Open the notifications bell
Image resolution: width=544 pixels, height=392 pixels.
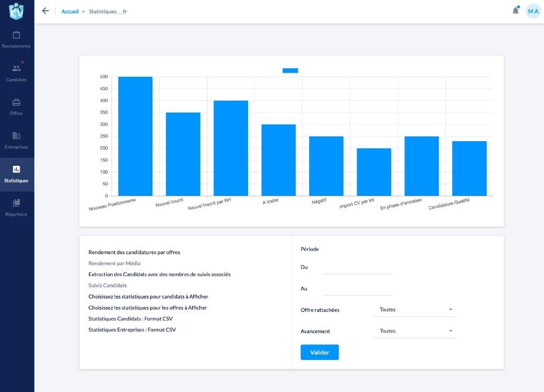(x=515, y=11)
